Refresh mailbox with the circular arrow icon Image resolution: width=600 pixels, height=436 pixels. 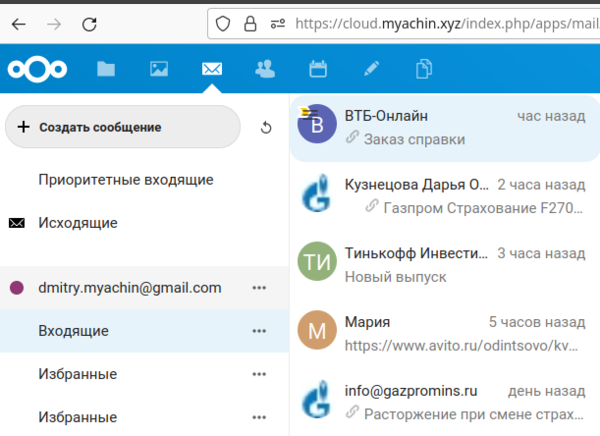pyautogui.click(x=266, y=128)
